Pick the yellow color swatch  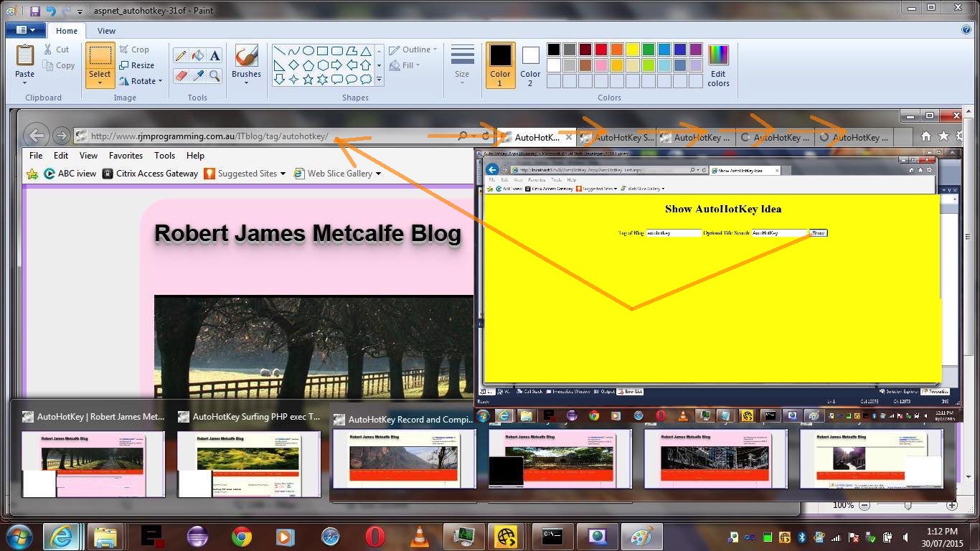(x=633, y=50)
